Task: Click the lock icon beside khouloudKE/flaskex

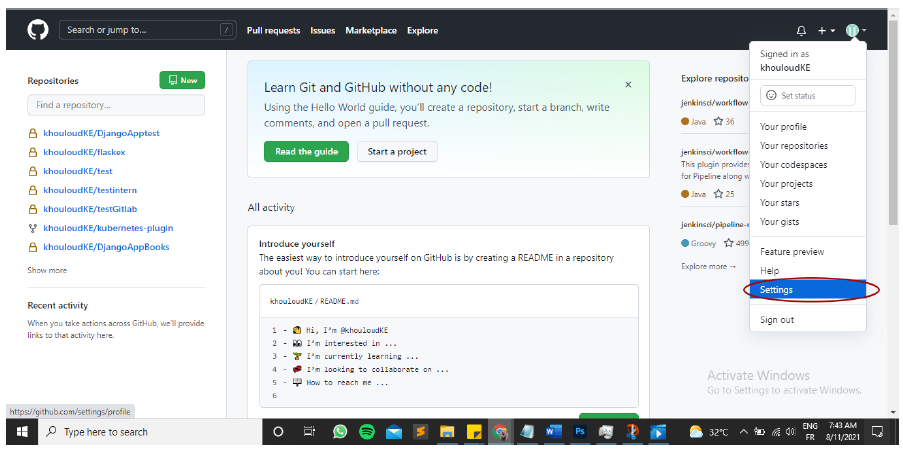Action: 33,152
